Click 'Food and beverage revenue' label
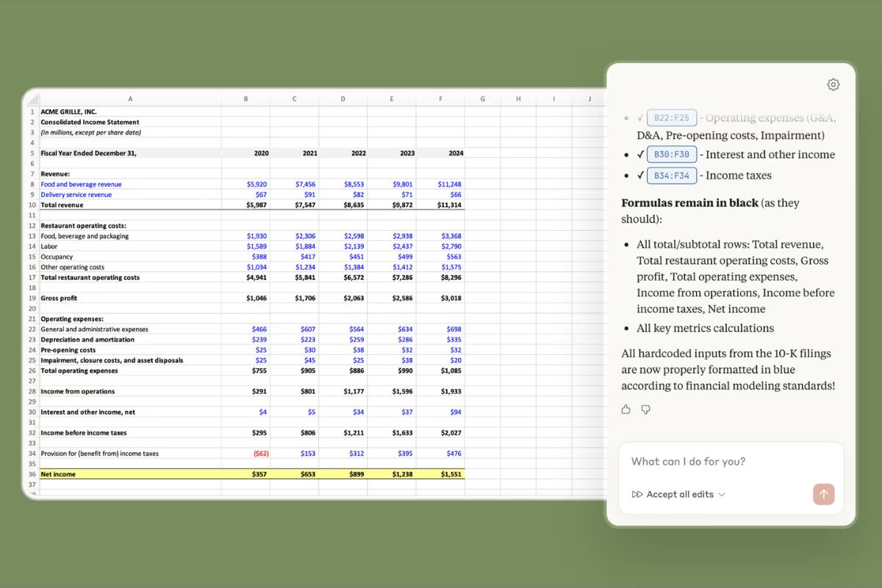Screen dimensions: 882x588 pyautogui.click(x=81, y=184)
